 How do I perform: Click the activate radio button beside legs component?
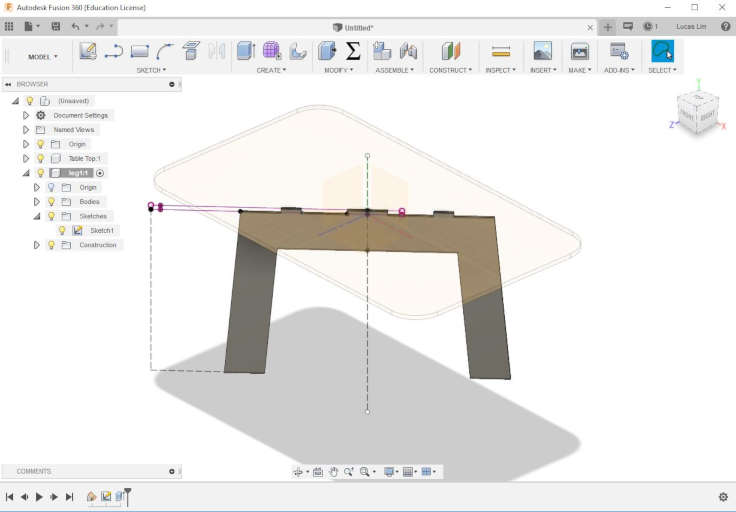[100, 173]
